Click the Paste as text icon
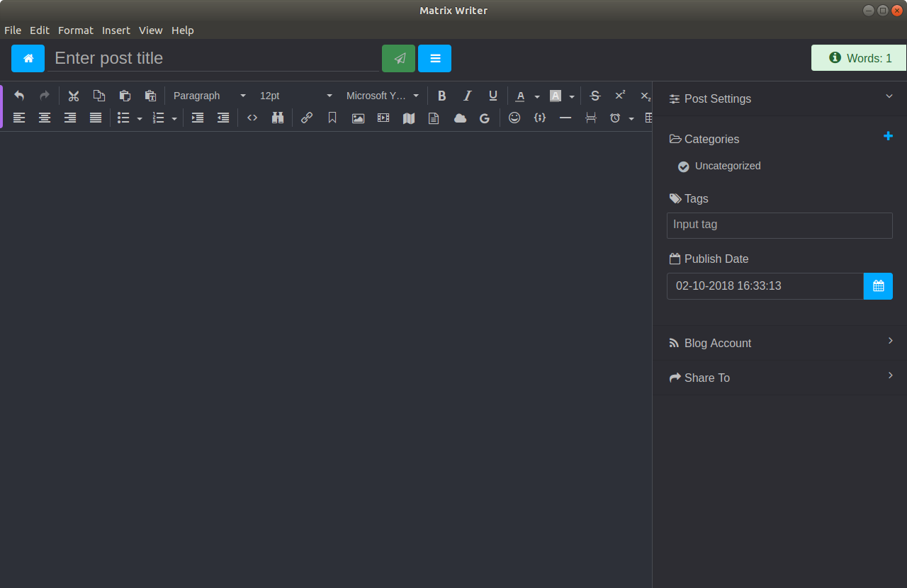Screen dimensions: 907x588 click(150, 96)
